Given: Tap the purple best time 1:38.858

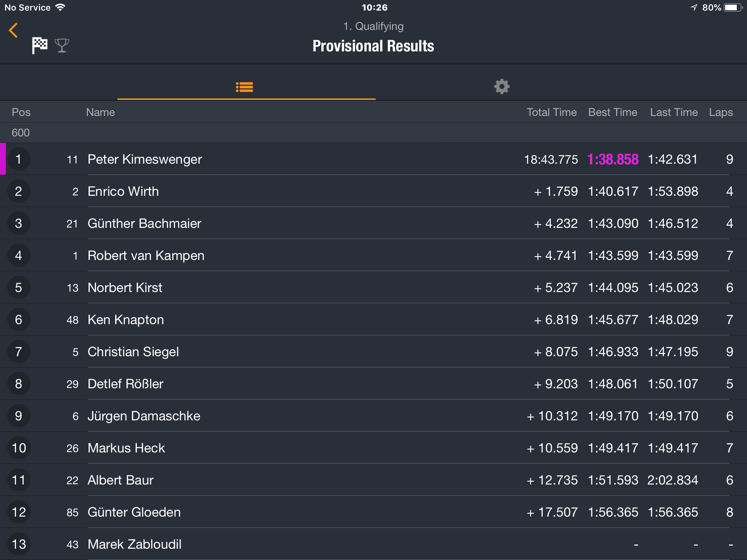Looking at the screenshot, I should [613, 159].
